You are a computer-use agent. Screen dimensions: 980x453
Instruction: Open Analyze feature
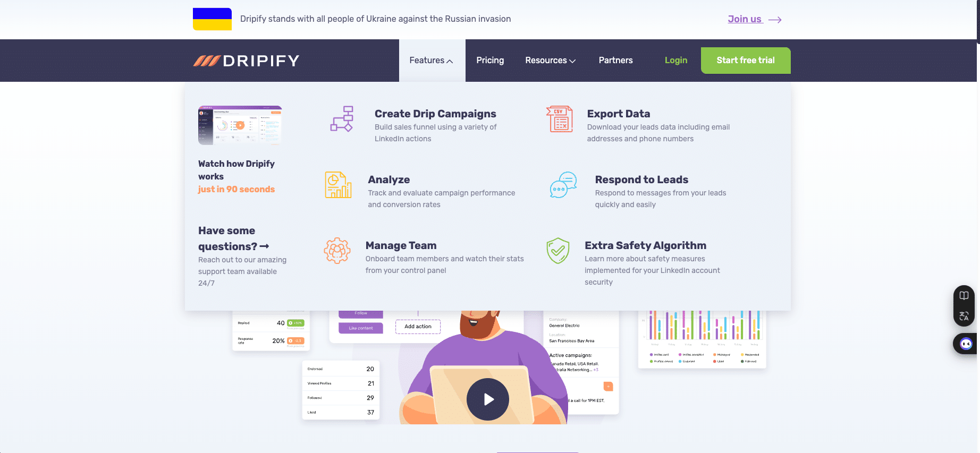click(x=389, y=180)
